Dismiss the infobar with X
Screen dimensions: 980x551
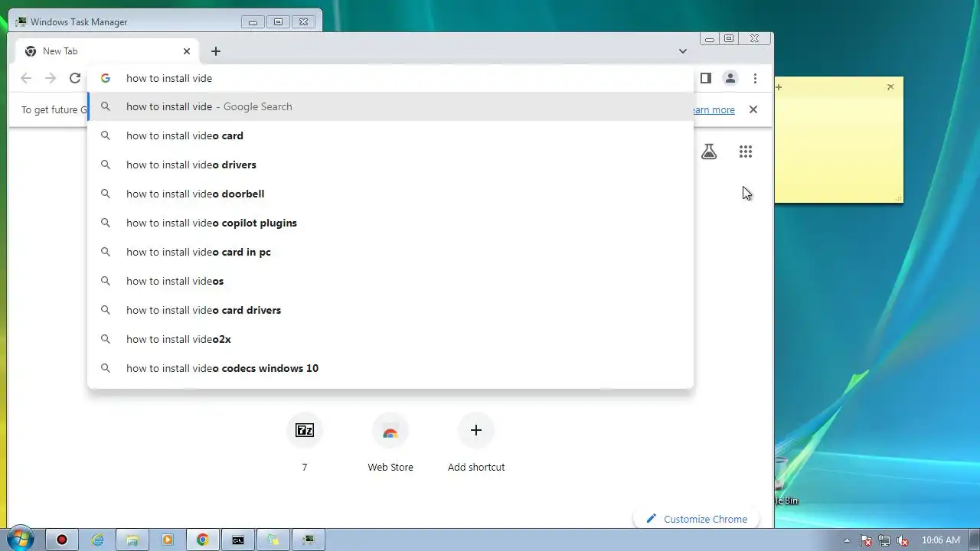tap(753, 109)
